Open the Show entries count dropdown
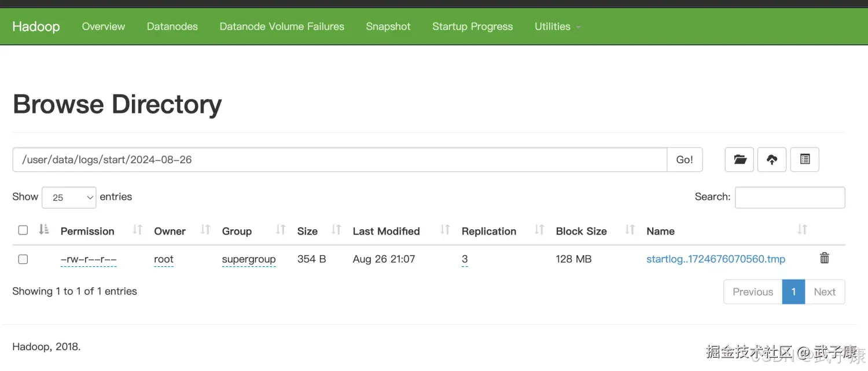 69,197
